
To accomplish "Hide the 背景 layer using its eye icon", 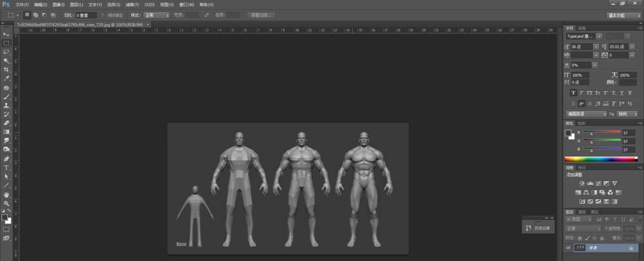I will pyautogui.click(x=568, y=247).
